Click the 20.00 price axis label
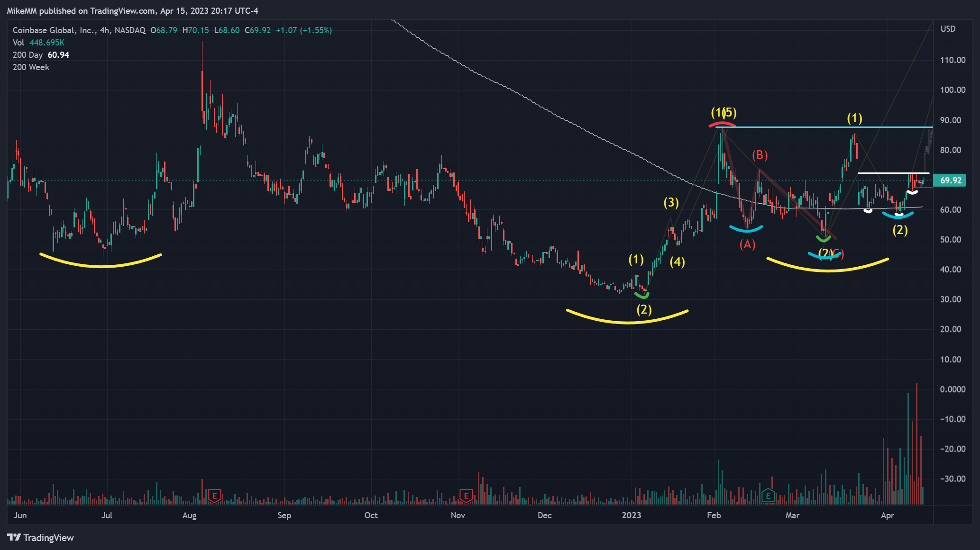The width and height of the screenshot is (980, 550). pos(951,329)
